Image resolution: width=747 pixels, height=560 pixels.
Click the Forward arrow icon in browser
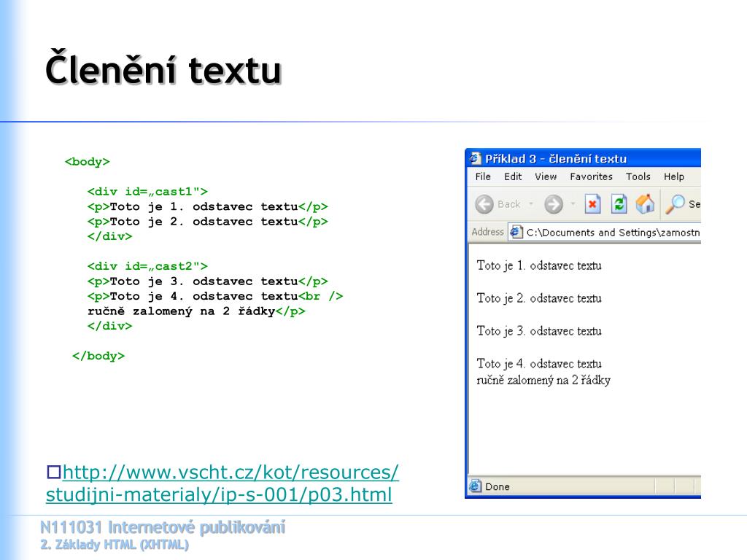click(x=553, y=204)
